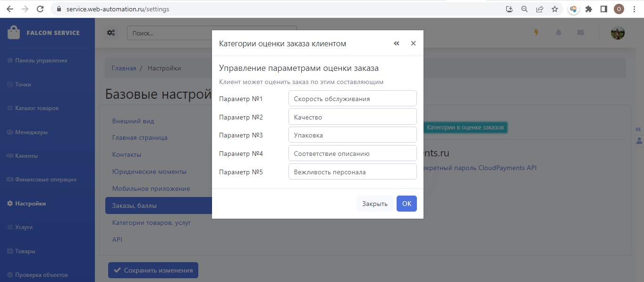
Task: Click the browser reload icon
Action: (x=41, y=9)
